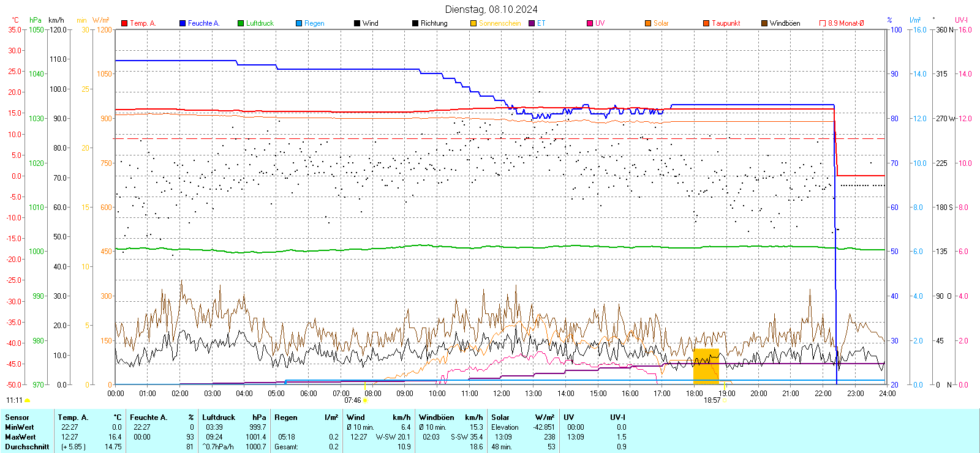Click the black Wind legend square
This screenshot has height=453, width=980.
(x=357, y=23)
